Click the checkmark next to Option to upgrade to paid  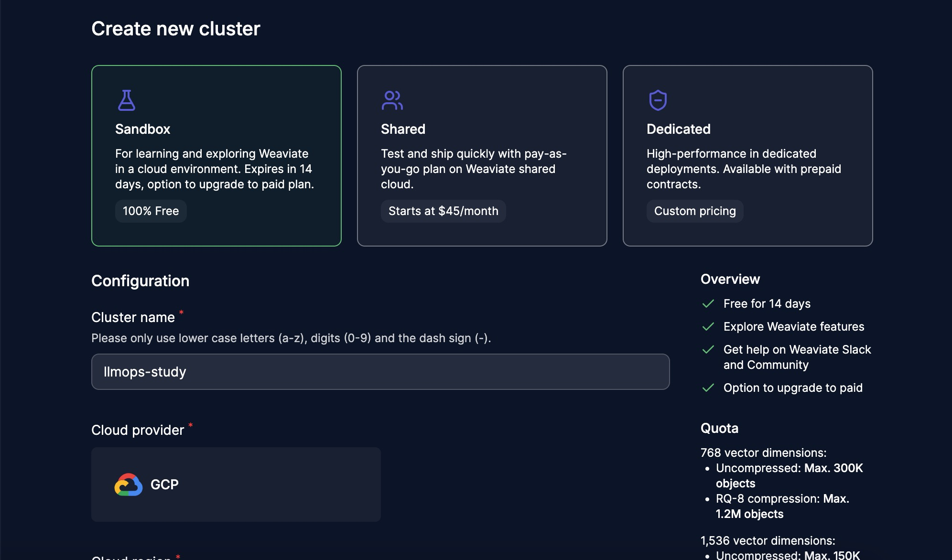click(708, 388)
